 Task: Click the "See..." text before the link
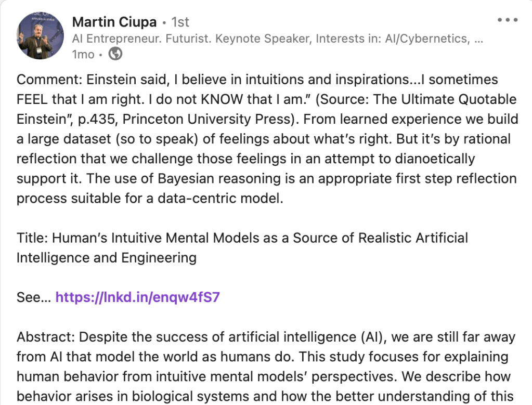[34, 297]
